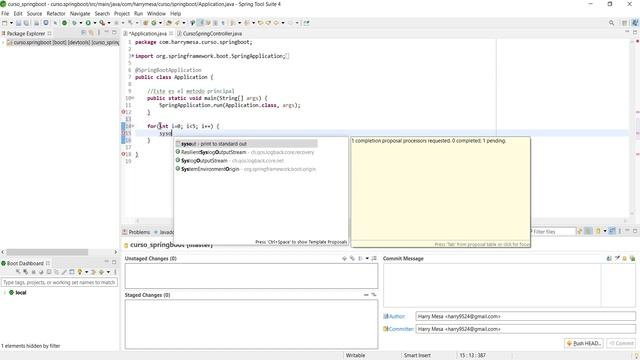Click the Filter files input field

click(x=553, y=231)
